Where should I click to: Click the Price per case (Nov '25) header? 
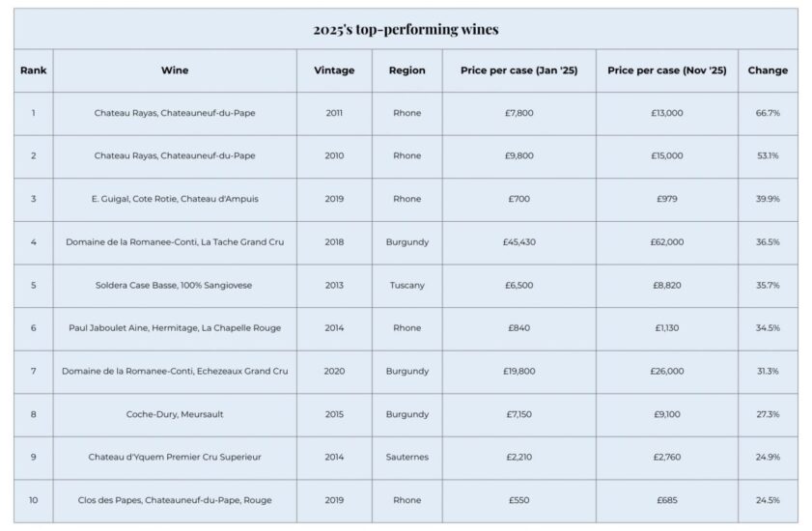click(666, 70)
